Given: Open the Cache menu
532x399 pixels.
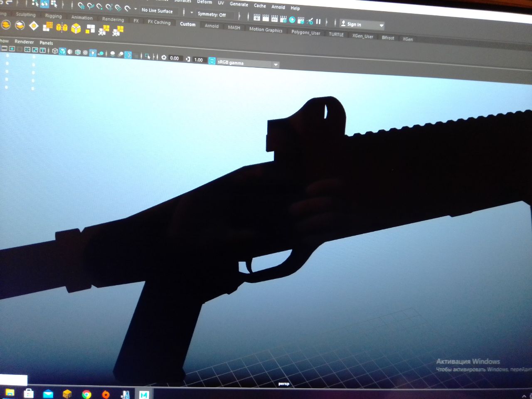Looking at the screenshot, I should (260, 5).
